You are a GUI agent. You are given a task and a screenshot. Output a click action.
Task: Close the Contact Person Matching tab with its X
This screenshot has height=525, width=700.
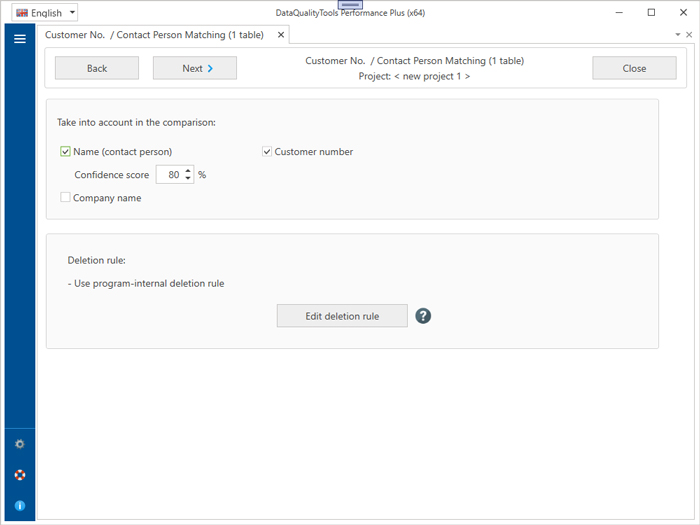pyautogui.click(x=281, y=35)
